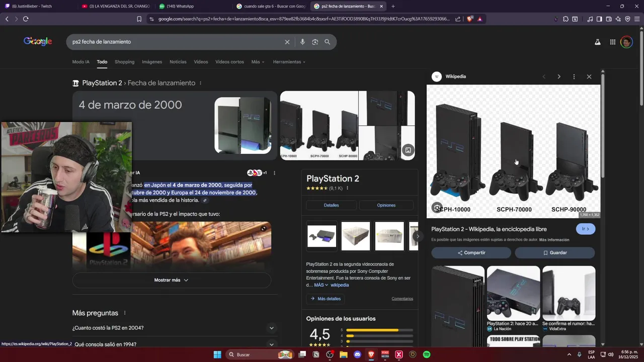The height and width of the screenshot is (362, 644).
Task: Click the Comentarios link
Action: pos(403,299)
